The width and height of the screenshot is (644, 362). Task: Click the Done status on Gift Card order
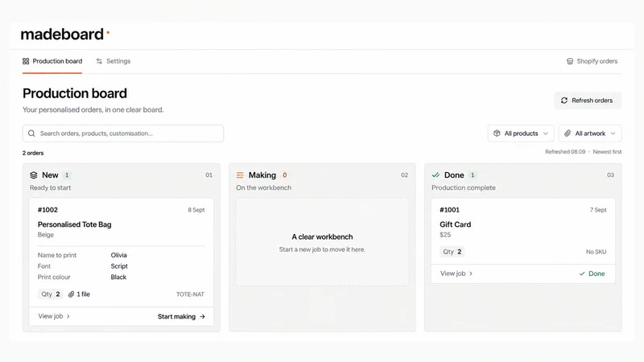point(592,274)
